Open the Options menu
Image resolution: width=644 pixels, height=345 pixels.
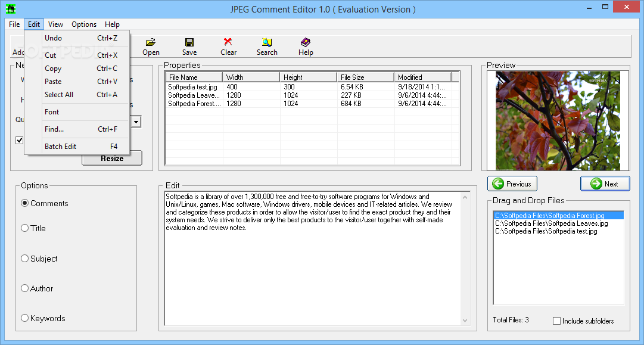click(x=84, y=24)
